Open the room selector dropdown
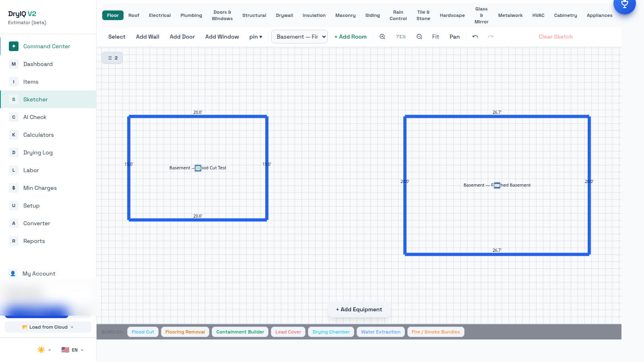The height and width of the screenshot is (362, 644). (299, 37)
